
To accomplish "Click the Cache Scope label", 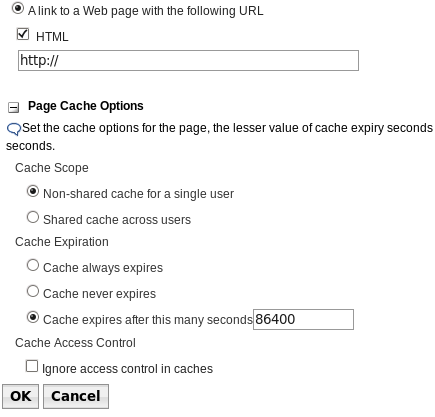I will click(x=52, y=168).
